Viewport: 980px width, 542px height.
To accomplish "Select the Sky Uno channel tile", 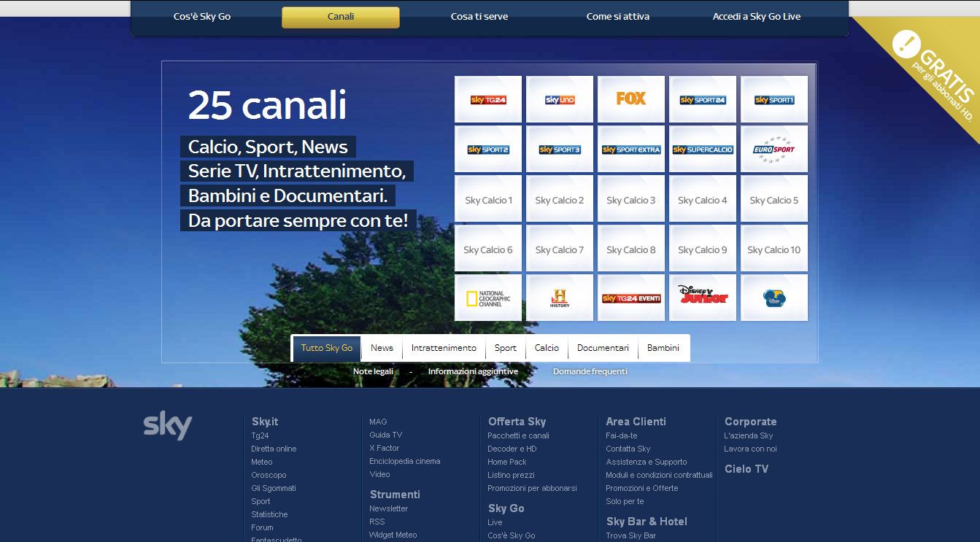I will coord(560,100).
